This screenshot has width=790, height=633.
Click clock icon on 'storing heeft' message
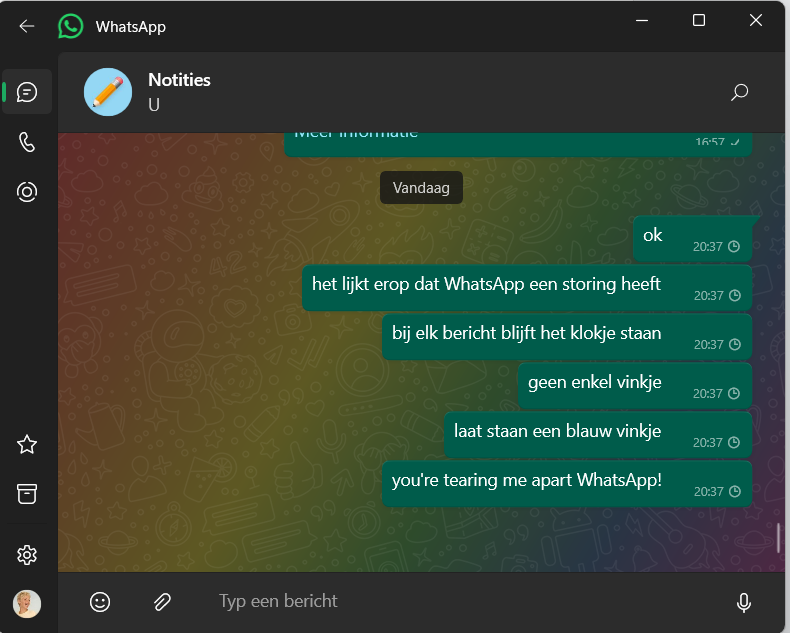pyautogui.click(x=735, y=295)
